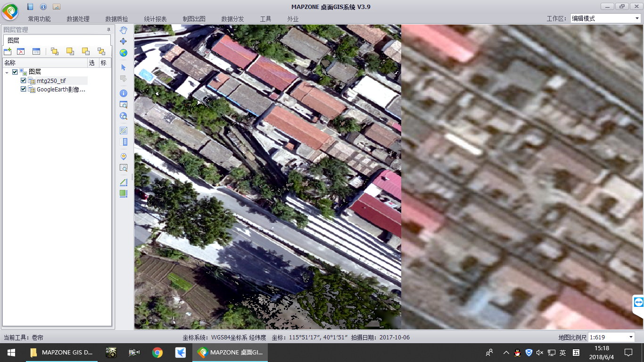Click the round magnifier search icon
The image size is (644, 362).
124,116
